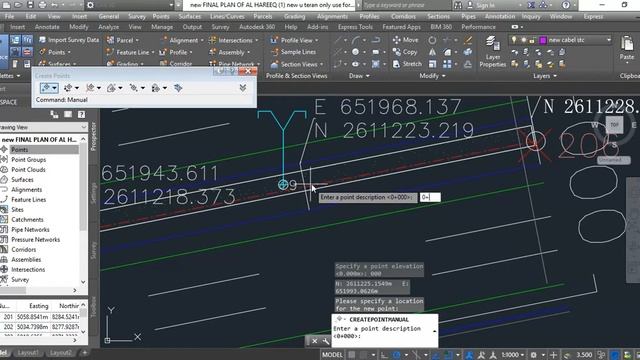Click the Paste clipboard button
The image size is (640, 360).
[x=627, y=48]
